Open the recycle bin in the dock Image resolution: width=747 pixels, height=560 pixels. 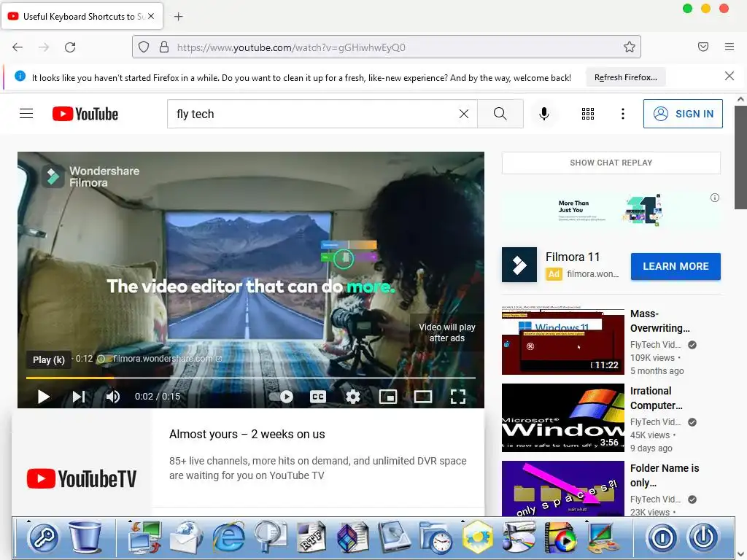click(85, 537)
